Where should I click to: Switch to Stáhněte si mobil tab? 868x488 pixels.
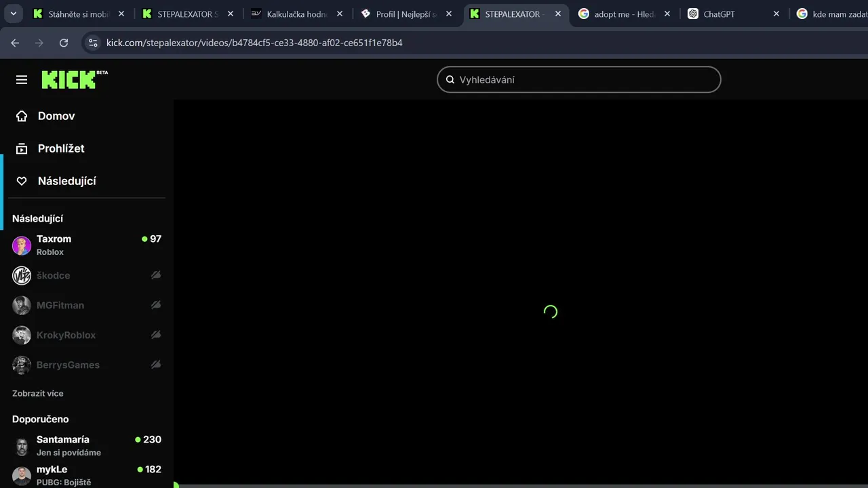(x=79, y=14)
